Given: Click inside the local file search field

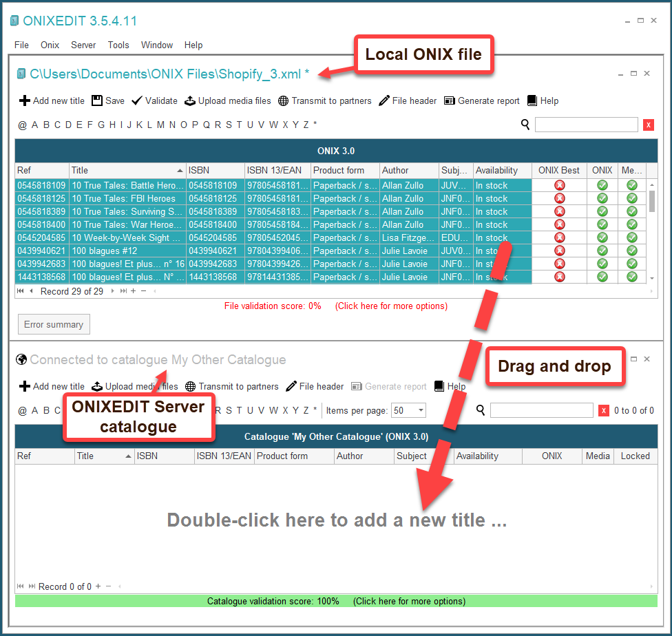Looking at the screenshot, I should click(x=586, y=125).
